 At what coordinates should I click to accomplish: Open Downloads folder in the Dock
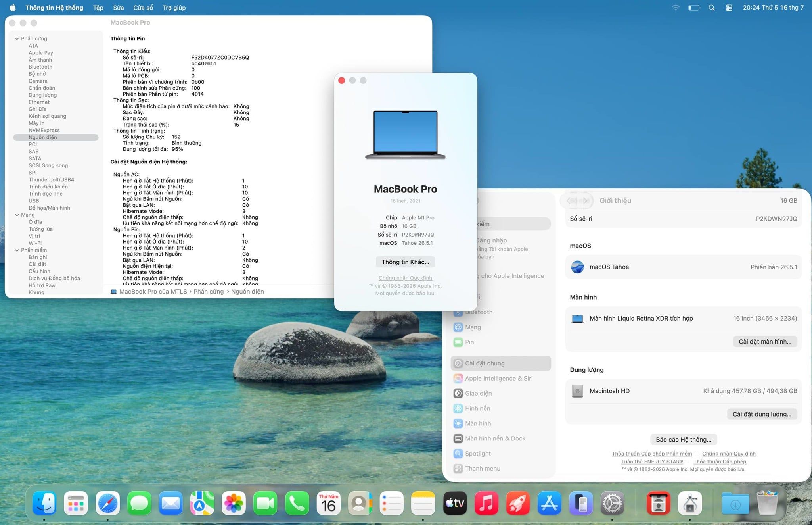735,503
